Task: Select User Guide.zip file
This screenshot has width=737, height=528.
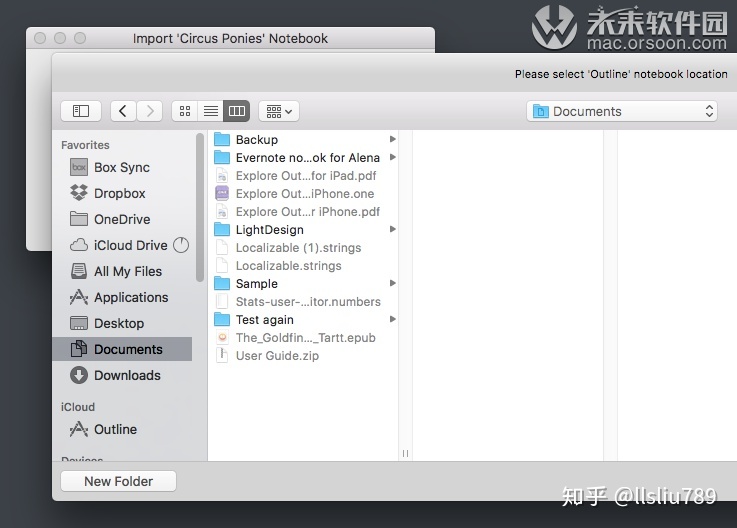Action: 277,355
